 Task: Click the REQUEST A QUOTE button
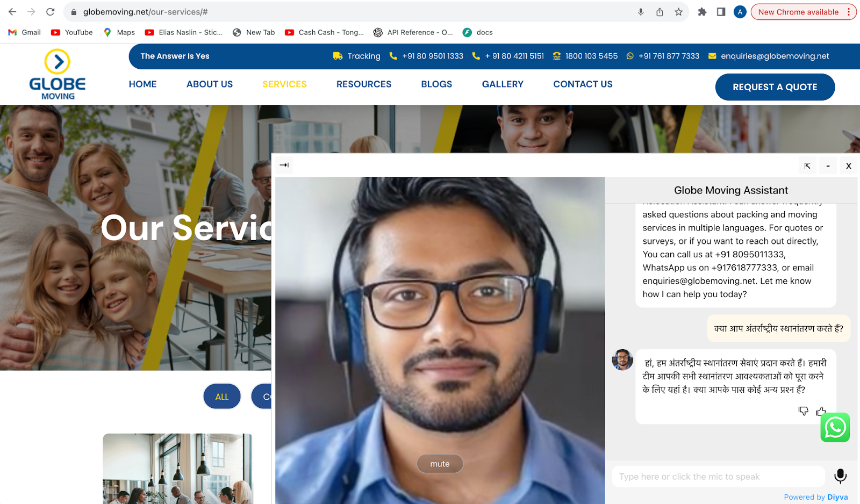[x=775, y=87]
